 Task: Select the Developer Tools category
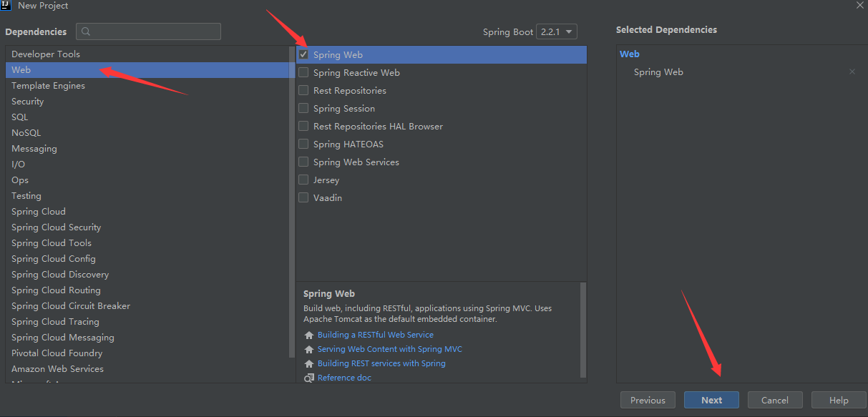(147, 54)
